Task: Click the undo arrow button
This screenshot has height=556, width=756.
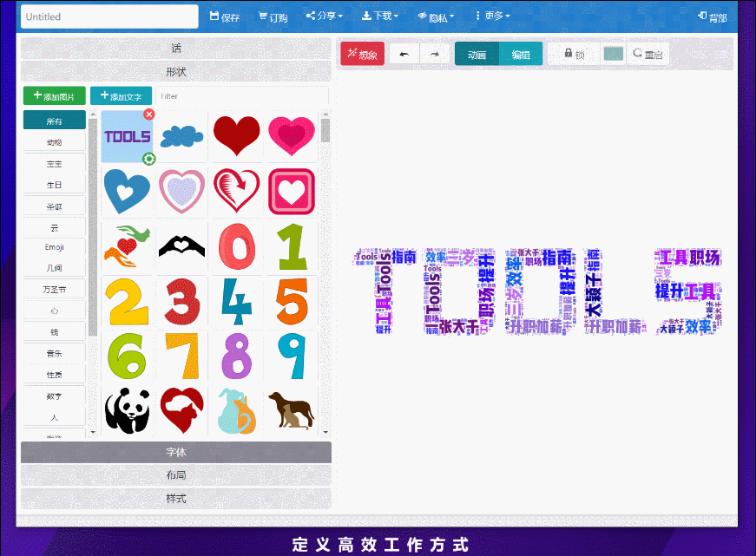Action: coord(404,54)
